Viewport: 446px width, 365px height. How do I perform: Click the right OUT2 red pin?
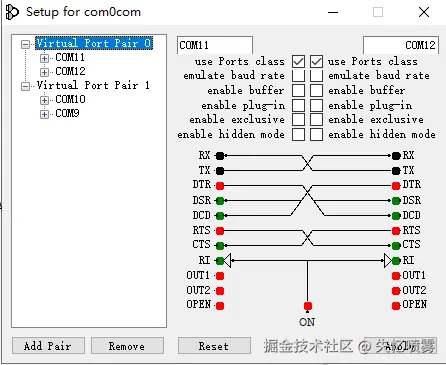396,291
